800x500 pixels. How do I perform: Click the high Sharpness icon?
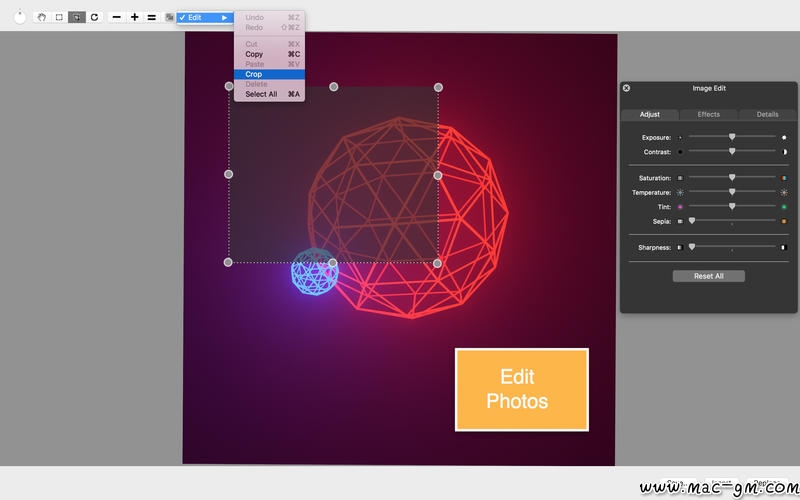[784, 247]
